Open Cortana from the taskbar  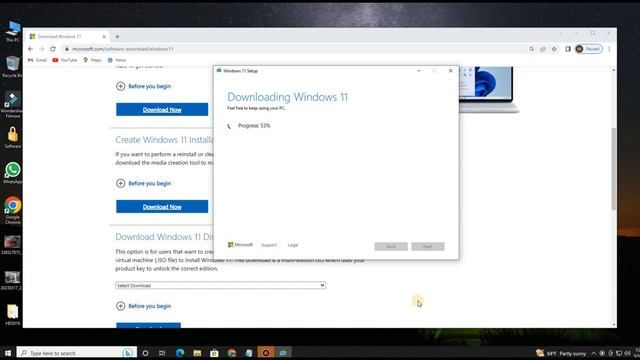click(145, 353)
